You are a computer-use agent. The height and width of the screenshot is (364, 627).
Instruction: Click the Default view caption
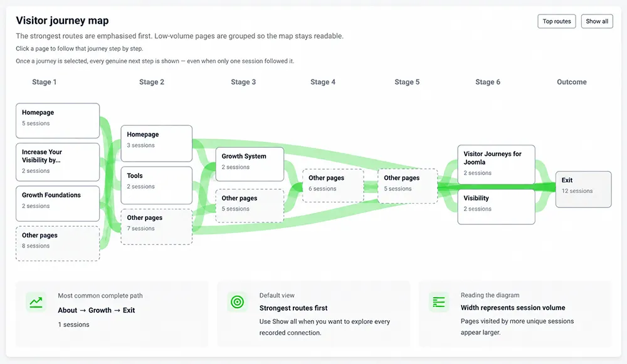pyautogui.click(x=277, y=295)
